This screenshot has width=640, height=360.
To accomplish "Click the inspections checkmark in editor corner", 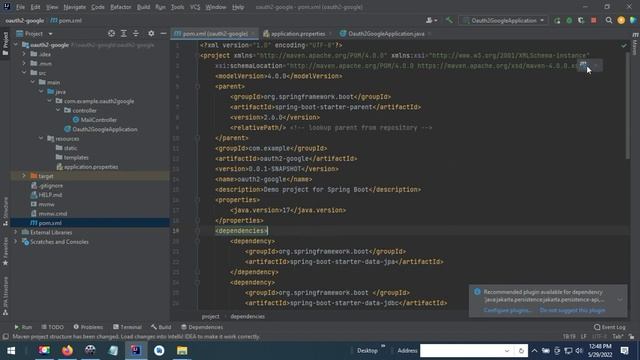I will coord(623,45).
